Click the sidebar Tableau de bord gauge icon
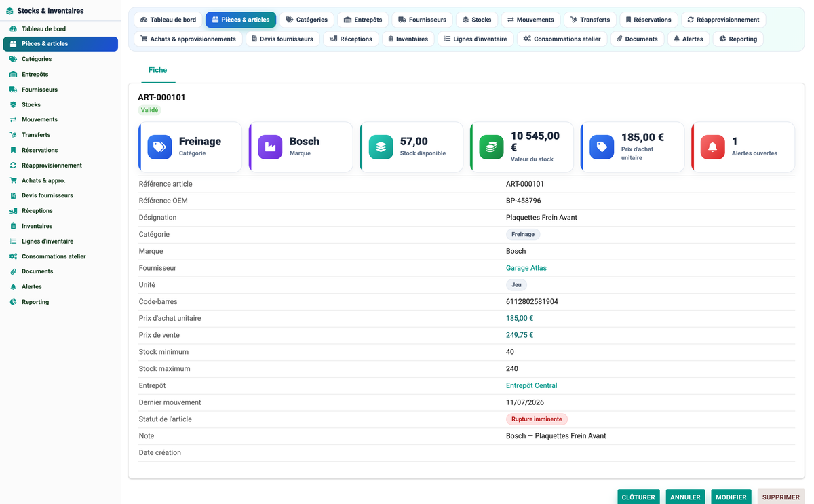Screen dimensions: 814x504 click(x=13, y=29)
